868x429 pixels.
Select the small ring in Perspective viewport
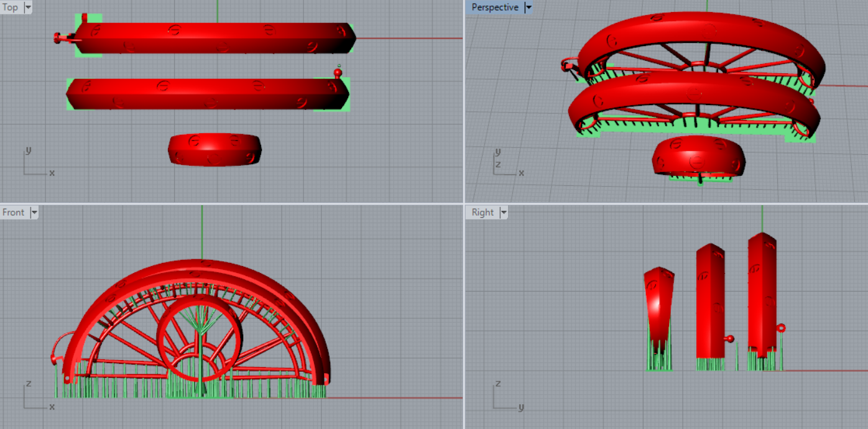tap(698, 155)
